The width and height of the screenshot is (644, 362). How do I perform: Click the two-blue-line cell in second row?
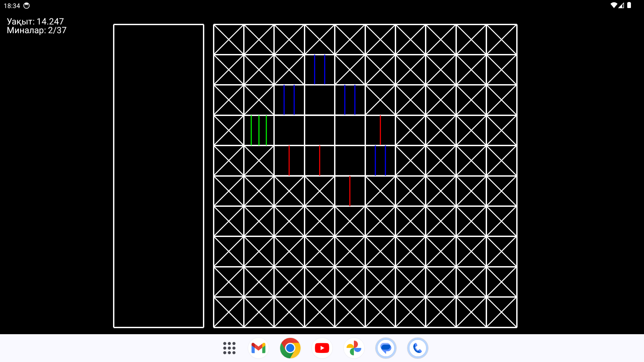[x=320, y=70]
